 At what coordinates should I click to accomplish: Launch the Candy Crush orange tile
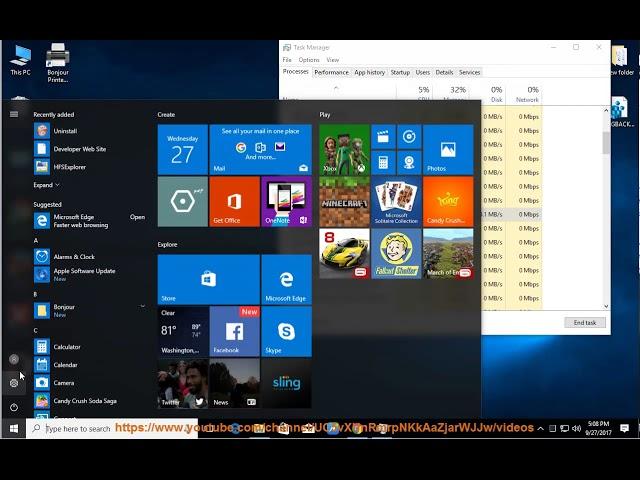coord(448,202)
